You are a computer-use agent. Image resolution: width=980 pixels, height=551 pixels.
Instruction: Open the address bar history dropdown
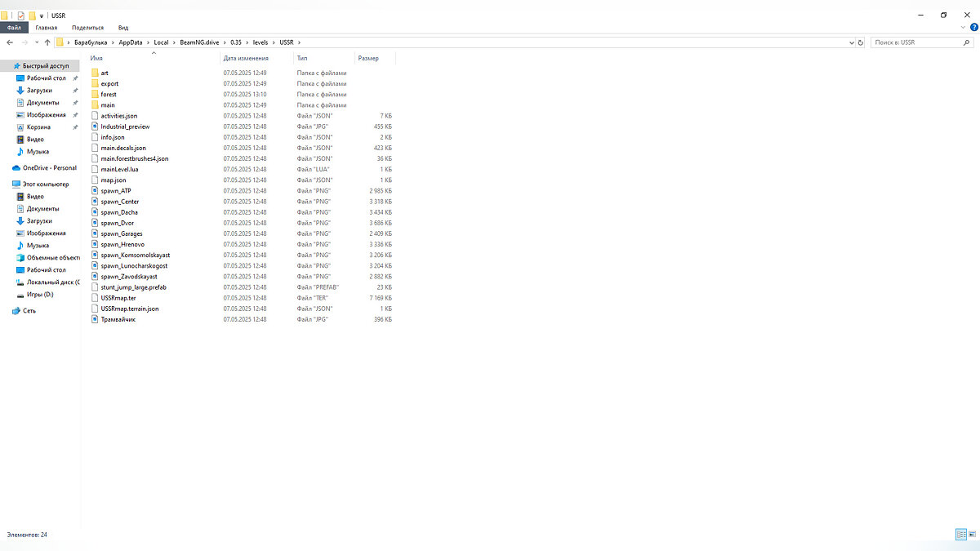coord(850,42)
